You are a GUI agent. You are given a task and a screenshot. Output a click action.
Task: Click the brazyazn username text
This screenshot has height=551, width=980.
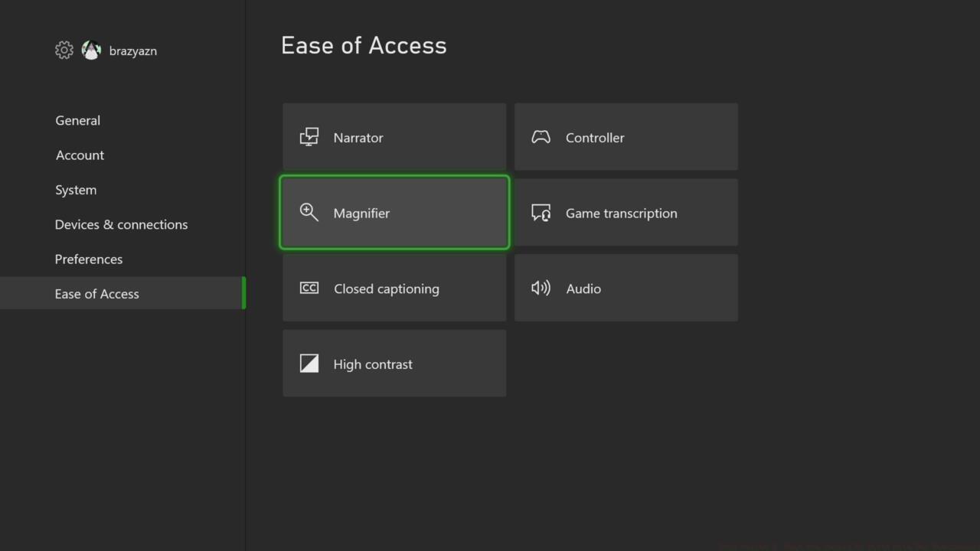[x=133, y=51]
